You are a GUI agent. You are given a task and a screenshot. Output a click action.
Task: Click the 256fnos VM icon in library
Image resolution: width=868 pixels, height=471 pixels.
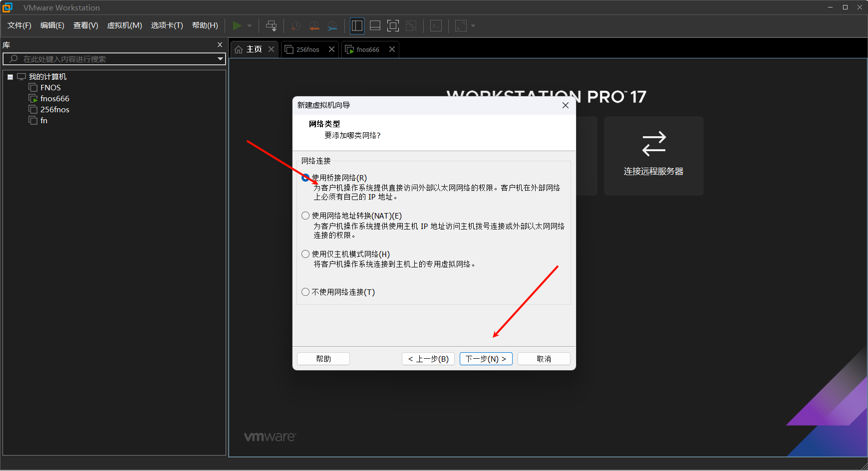pyautogui.click(x=33, y=109)
